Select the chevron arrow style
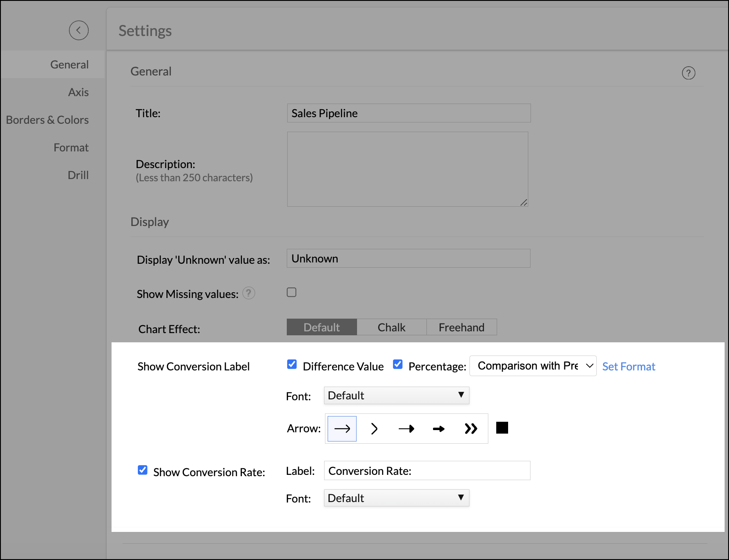The height and width of the screenshot is (560, 729). click(x=374, y=429)
